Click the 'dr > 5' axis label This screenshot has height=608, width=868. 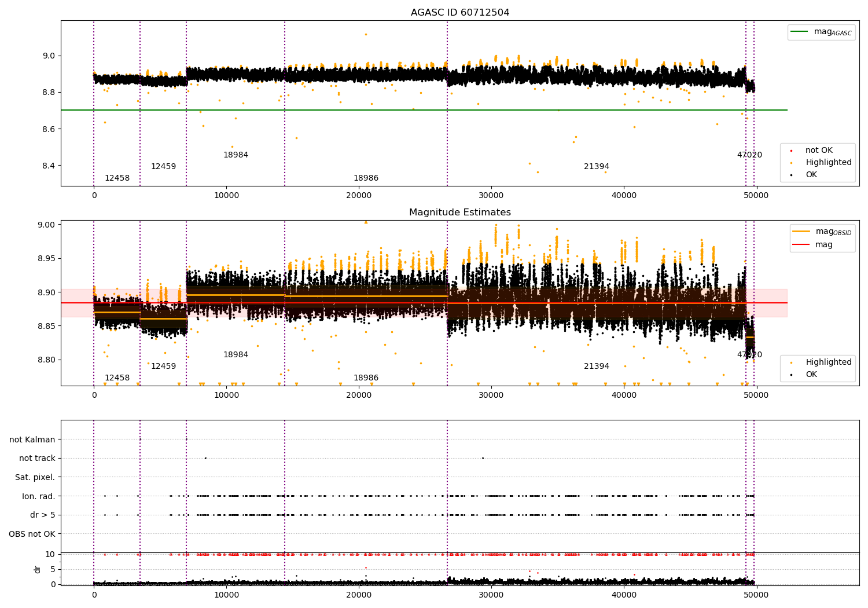(x=43, y=515)
